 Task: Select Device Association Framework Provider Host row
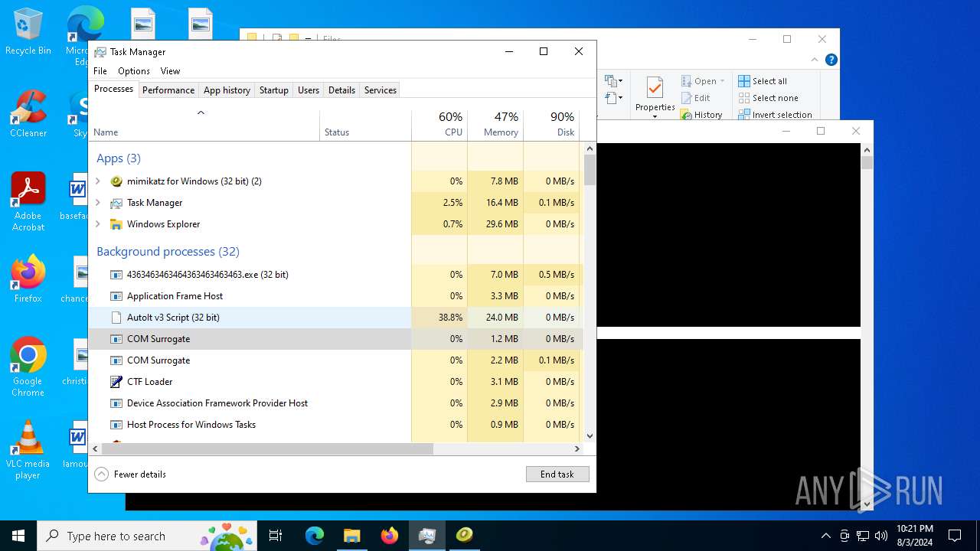pyautogui.click(x=335, y=403)
